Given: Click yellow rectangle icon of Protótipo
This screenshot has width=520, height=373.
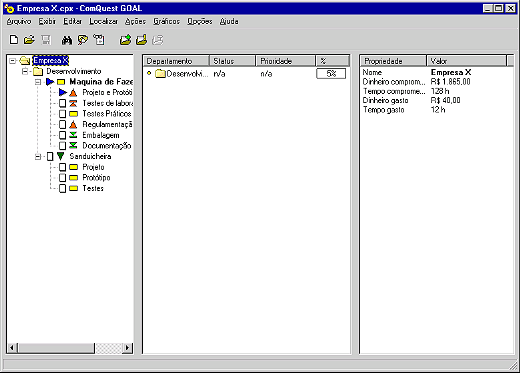Looking at the screenshot, I should coord(73,178).
